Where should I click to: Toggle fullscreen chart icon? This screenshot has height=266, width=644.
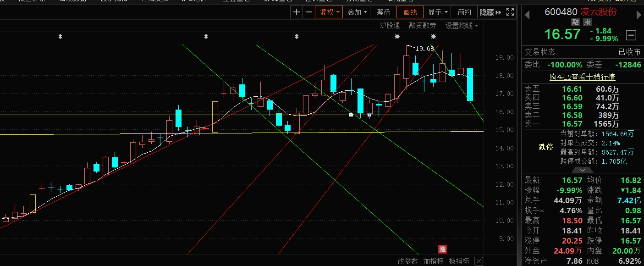(x=510, y=12)
